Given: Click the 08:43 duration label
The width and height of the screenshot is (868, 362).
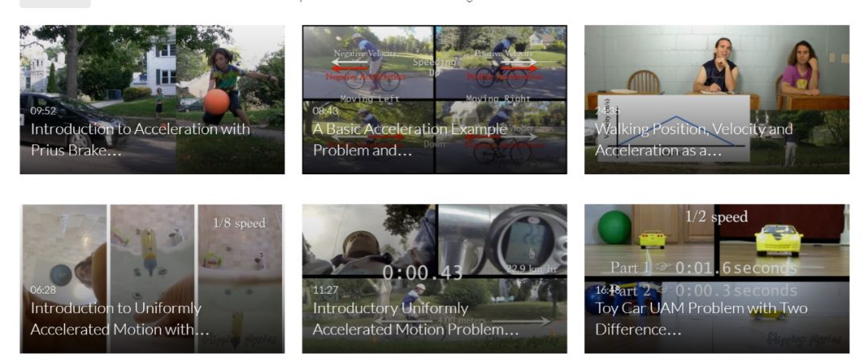Looking at the screenshot, I should (x=325, y=111).
